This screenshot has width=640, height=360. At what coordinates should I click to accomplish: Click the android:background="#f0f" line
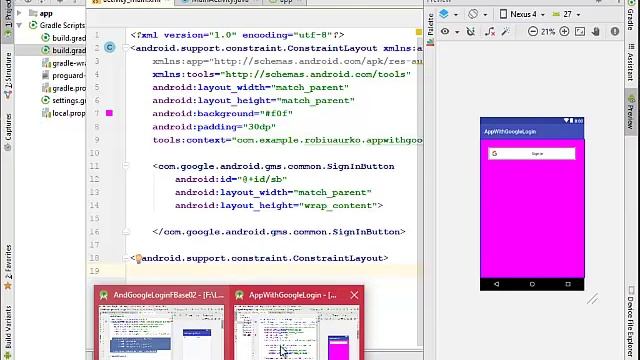tap(222, 113)
